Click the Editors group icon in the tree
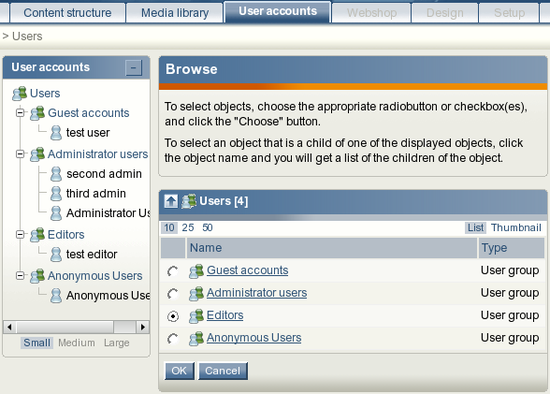The height and width of the screenshot is (394, 550). [x=37, y=235]
